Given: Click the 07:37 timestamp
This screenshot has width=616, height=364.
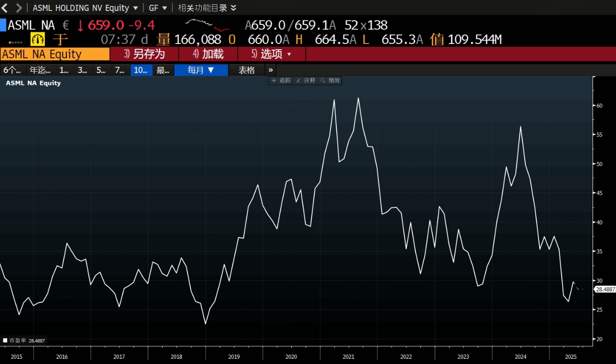Looking at the screenshot, I should [119, 40].
